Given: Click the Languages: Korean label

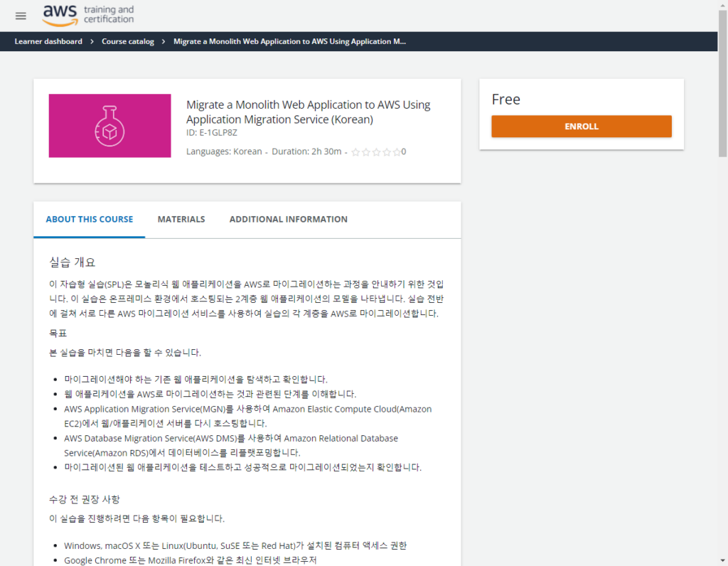Looking at the screenshot, I should tap(224, 151).
